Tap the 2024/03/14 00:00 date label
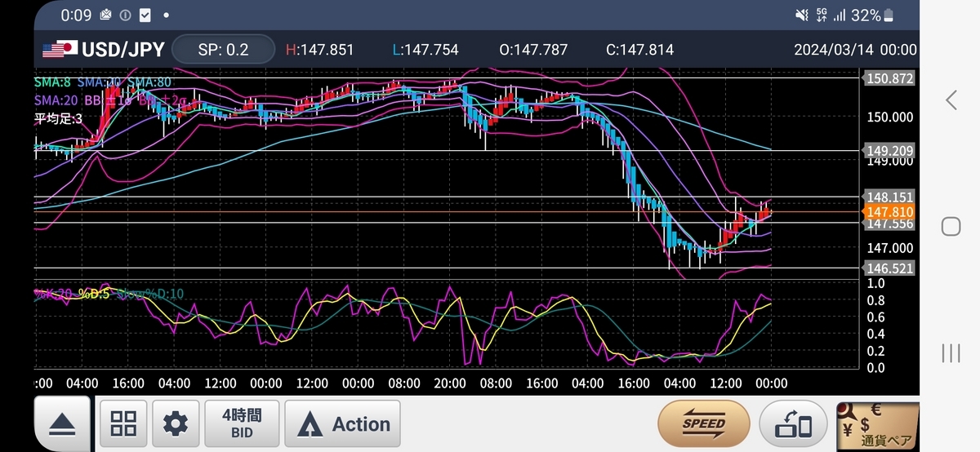 [x=855, y=50]
